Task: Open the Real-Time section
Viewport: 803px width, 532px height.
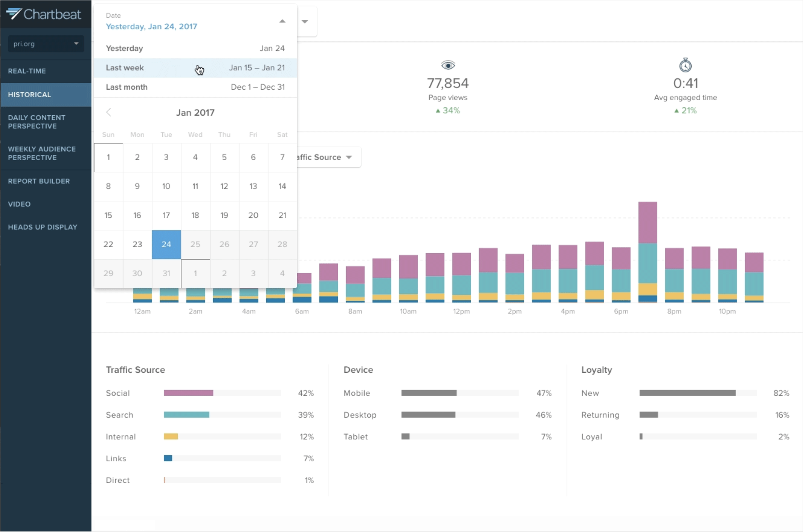Action: (27, 71)
